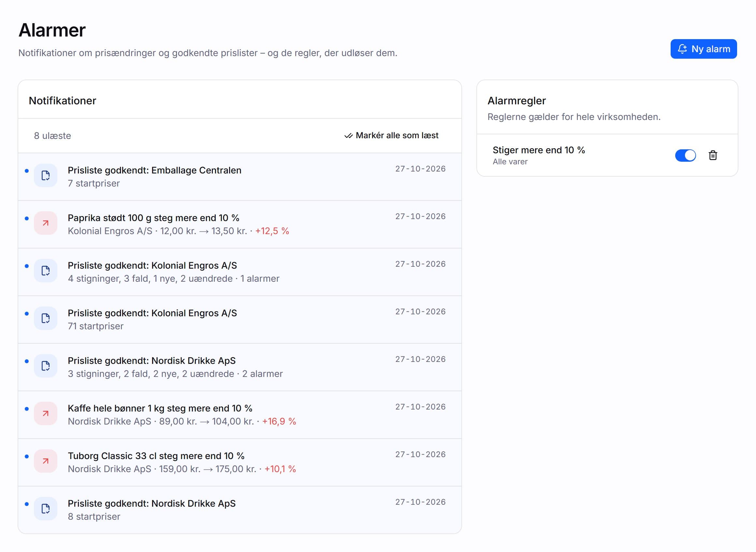Click document icon beside Kolonial Engros 71 startpriser notification
Viewport: 756px width, 552px height.
[x=46, y=318]
